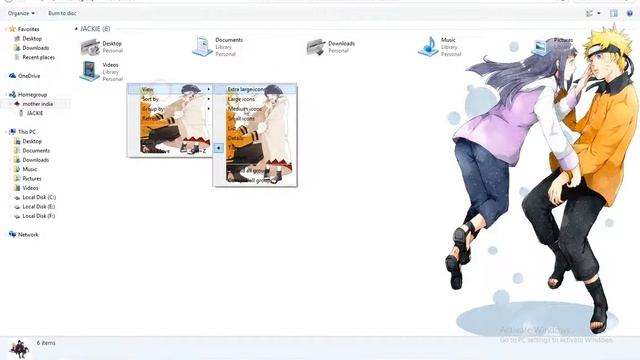This screenshot has width=640, height=360.
Task: Click the Burn to disc button
Action: point(62,13)
